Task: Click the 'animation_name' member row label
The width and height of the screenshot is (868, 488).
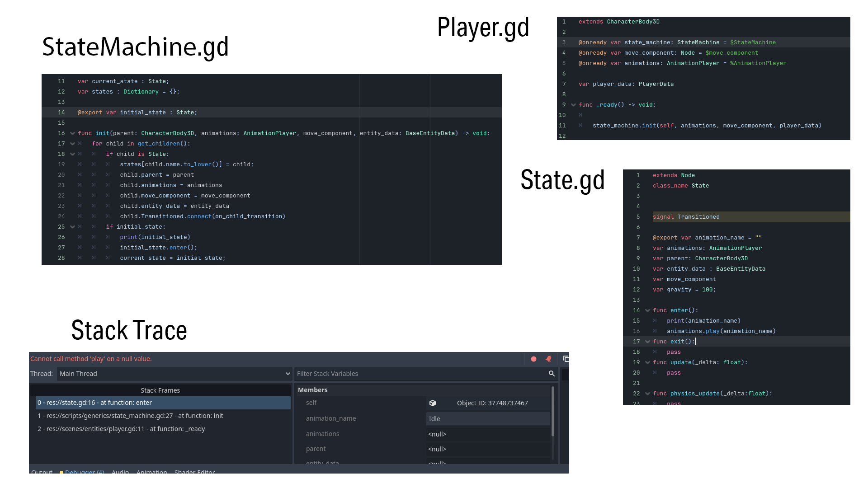Action: (331, 418)
